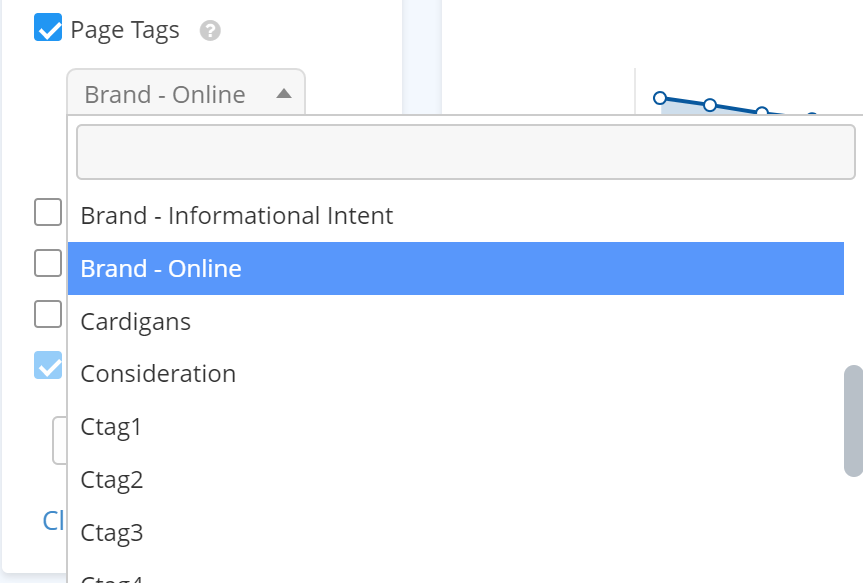Image resolution: width=863 pixels, height=583 pixels.
Task: Tick the first unchecked checkbox below Page Tags
Action: [x=48, y=212]
